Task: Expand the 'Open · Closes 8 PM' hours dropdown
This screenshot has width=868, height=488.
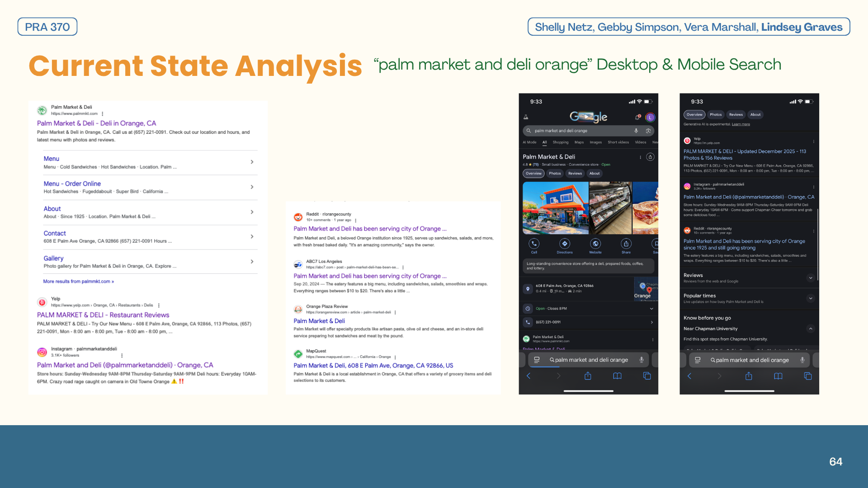Action: [651, 309]
